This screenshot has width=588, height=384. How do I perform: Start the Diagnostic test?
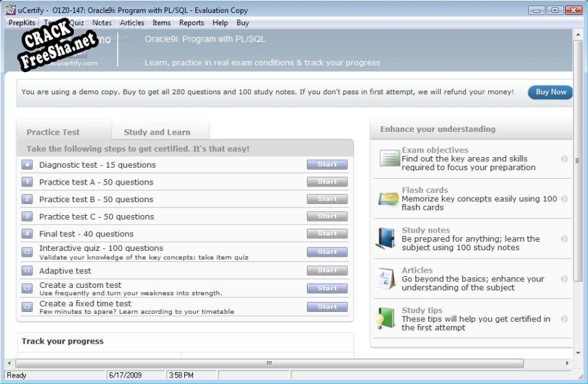click(x=327, y=165)
